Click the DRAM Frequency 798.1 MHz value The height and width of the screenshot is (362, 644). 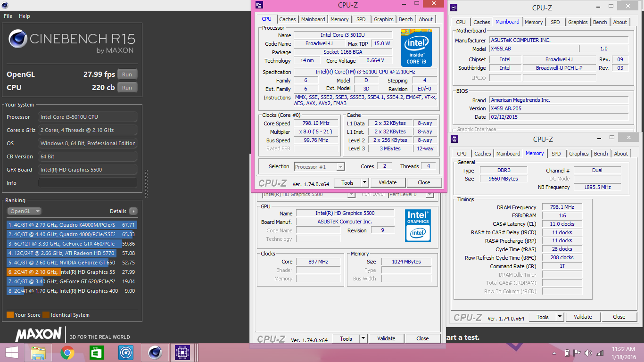tap(562, 207)
